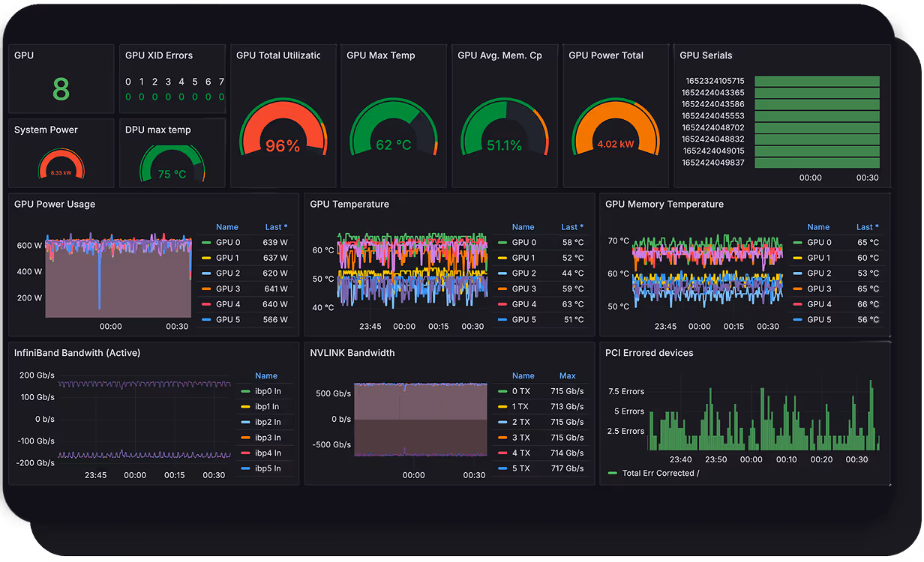
Task: Toggle GPU 0 series in GPU Power Usage
Action: pos(228,243)
